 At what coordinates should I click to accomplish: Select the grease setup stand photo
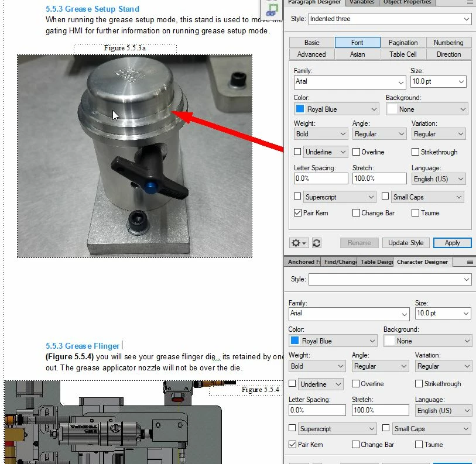click(x=135, y=156)
